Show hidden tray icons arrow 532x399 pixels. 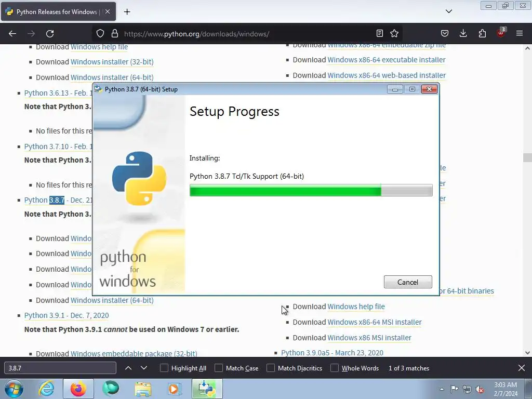[442, 389]
